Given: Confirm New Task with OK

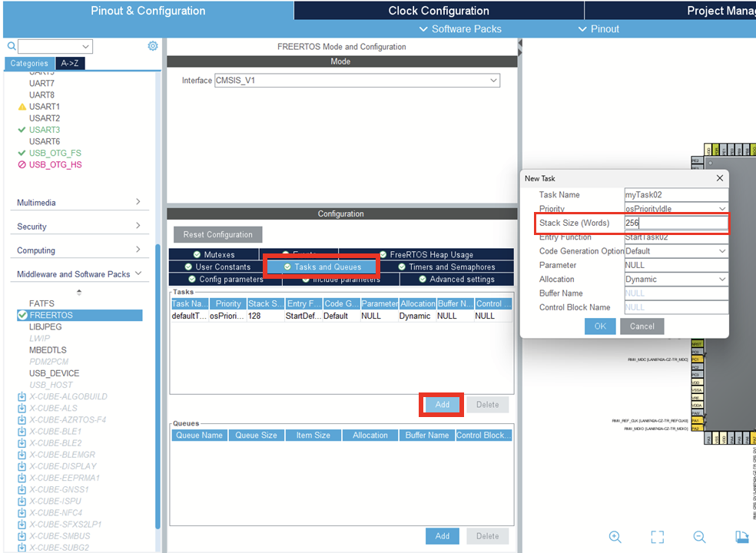Looking at the screenshot, I should [x=600, y=326].
